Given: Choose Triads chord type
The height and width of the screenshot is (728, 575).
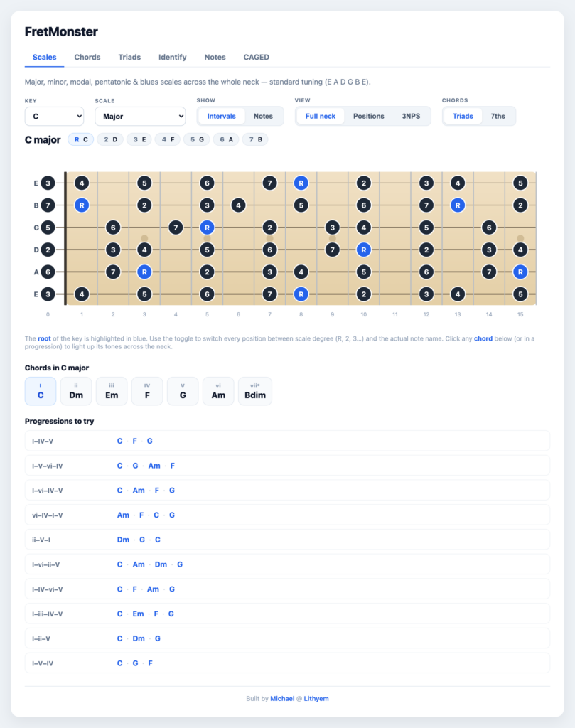Looking at the screenshot, I should click(463, 116).
